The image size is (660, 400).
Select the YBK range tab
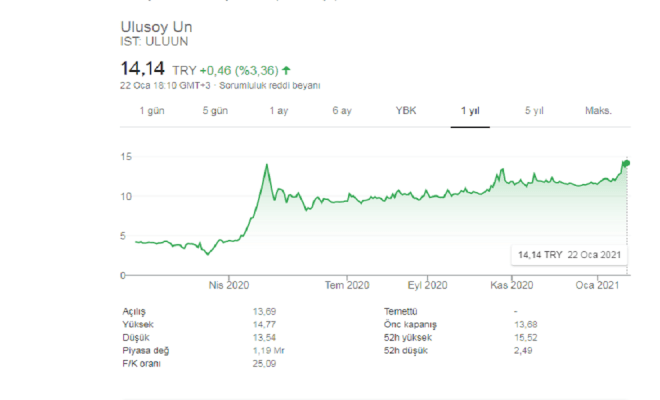[x=406, y=110]
